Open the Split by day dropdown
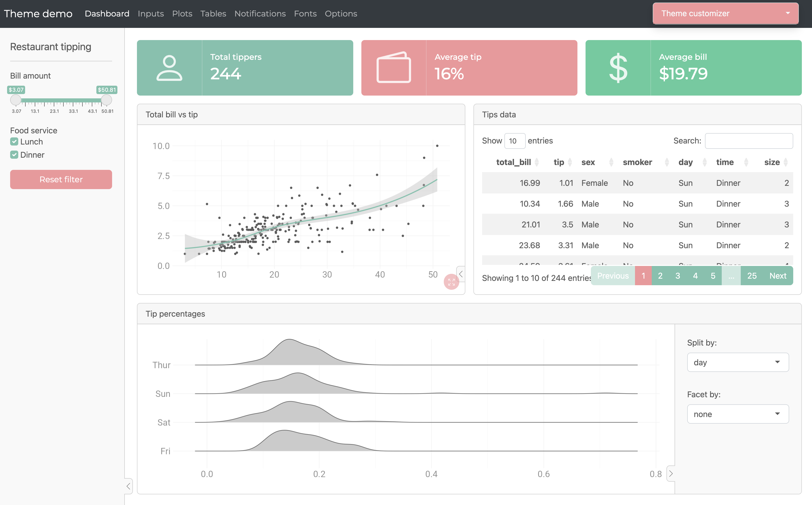Image resolution: width=812 pixels, height=505 pixels. point(737,362)
